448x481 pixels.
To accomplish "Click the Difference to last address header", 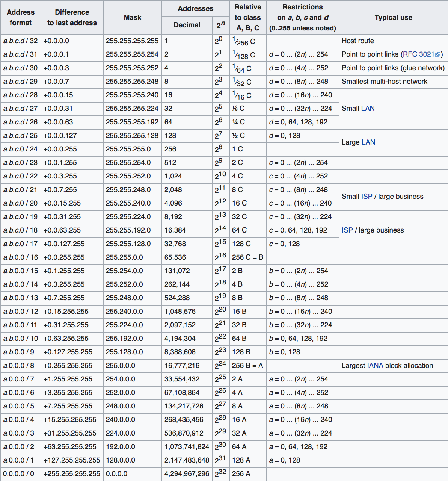I will point(72,18).
